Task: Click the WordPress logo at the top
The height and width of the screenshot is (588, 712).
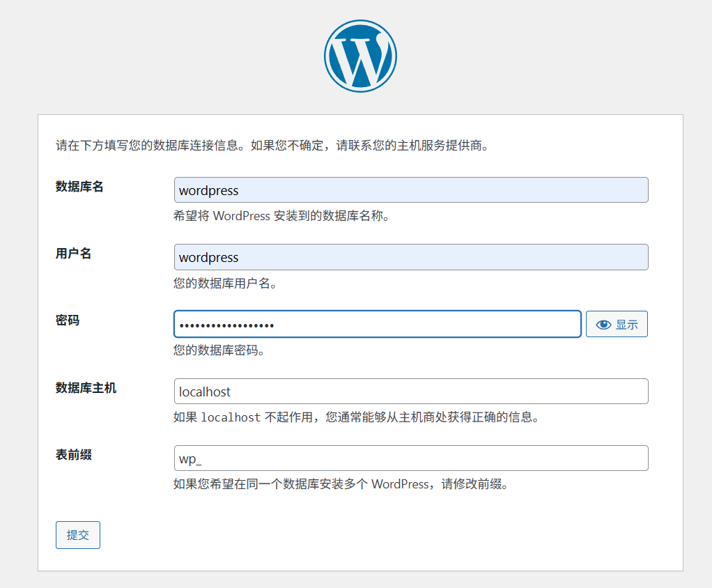Action: (360, 56)
